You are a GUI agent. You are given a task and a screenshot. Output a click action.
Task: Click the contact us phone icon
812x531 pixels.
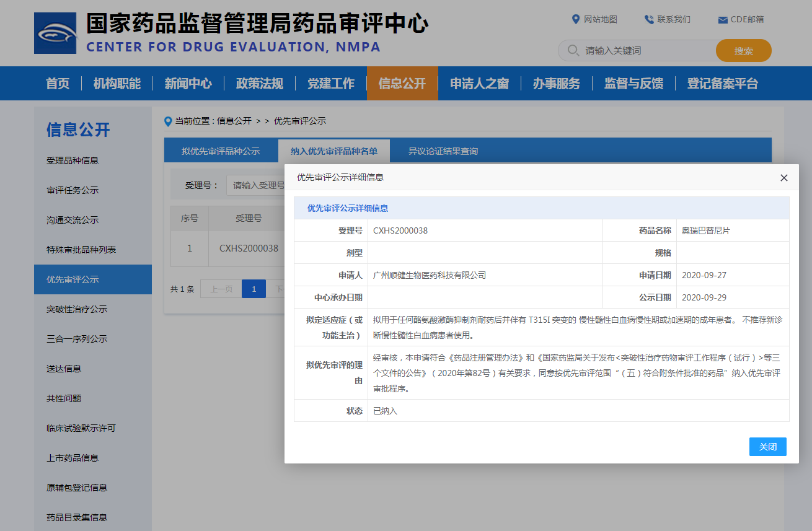(x=649, y=19)
